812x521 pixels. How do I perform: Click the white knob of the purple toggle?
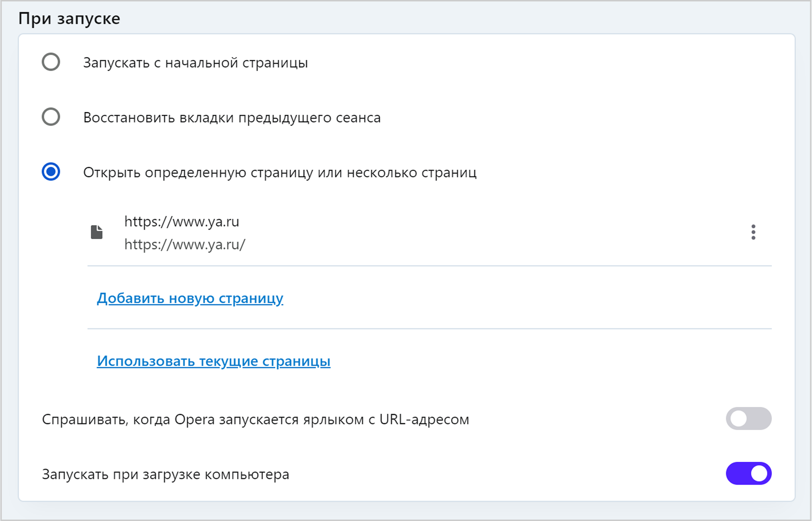pyautogui.click(x=759, y=473)
